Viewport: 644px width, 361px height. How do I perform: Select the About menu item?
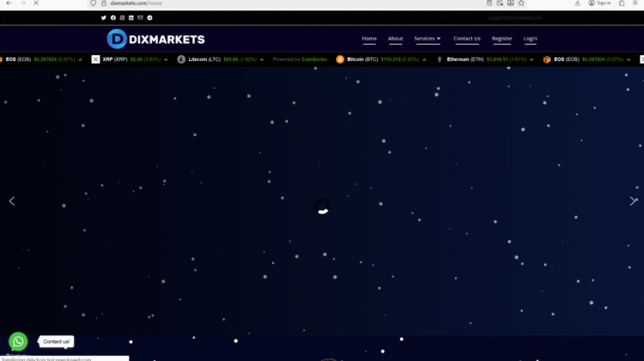(x=395, y=39)
